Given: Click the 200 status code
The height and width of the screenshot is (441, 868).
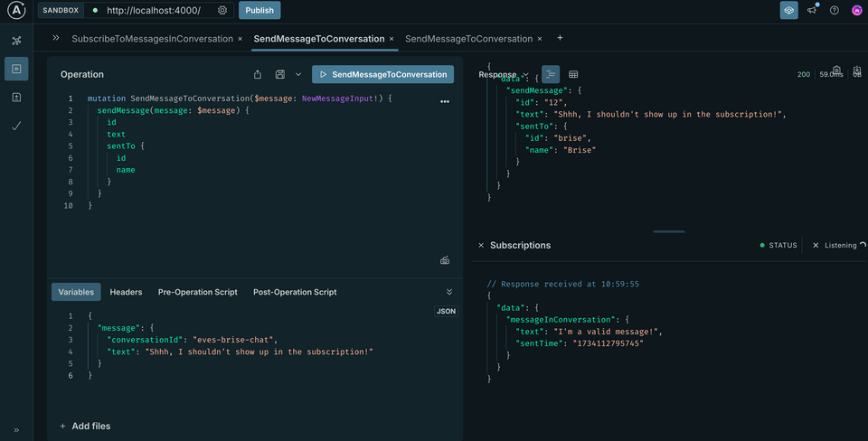Looking at the screenshot, I should coord(804,74).
